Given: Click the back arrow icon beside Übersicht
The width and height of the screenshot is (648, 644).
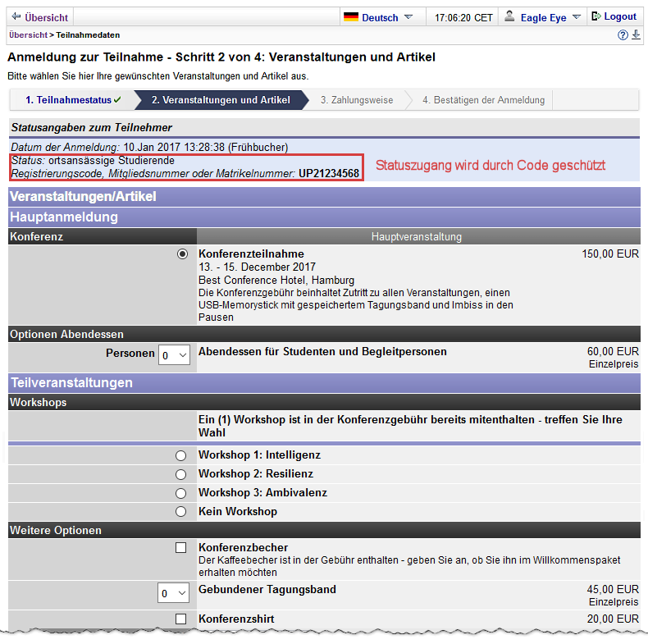Looking at the screenshot, I should pos(16,16).
